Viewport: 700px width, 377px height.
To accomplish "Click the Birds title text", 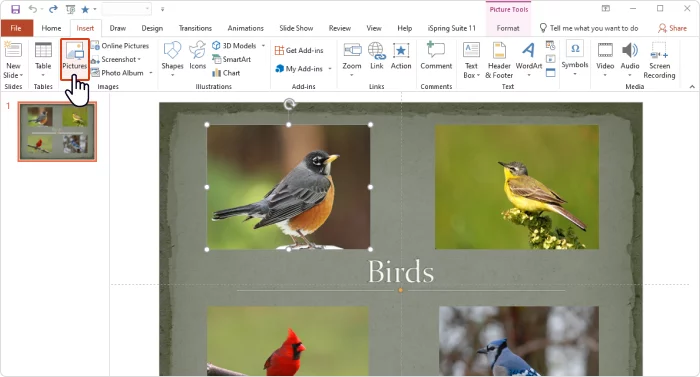I will point(400,272).
